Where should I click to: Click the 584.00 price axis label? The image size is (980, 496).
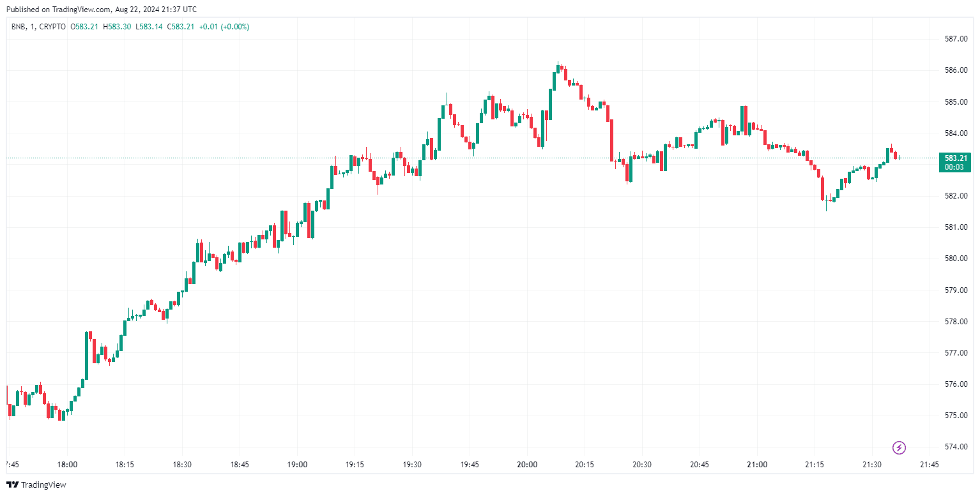956,133
